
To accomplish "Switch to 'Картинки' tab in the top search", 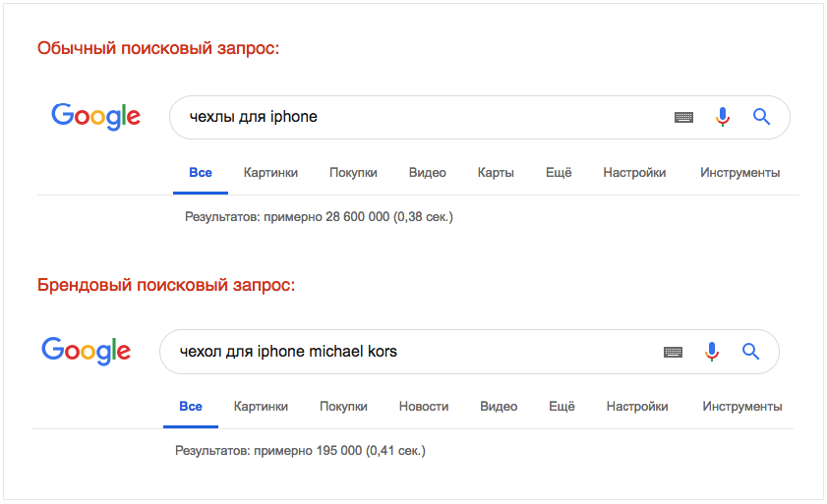I will (270, 172).
